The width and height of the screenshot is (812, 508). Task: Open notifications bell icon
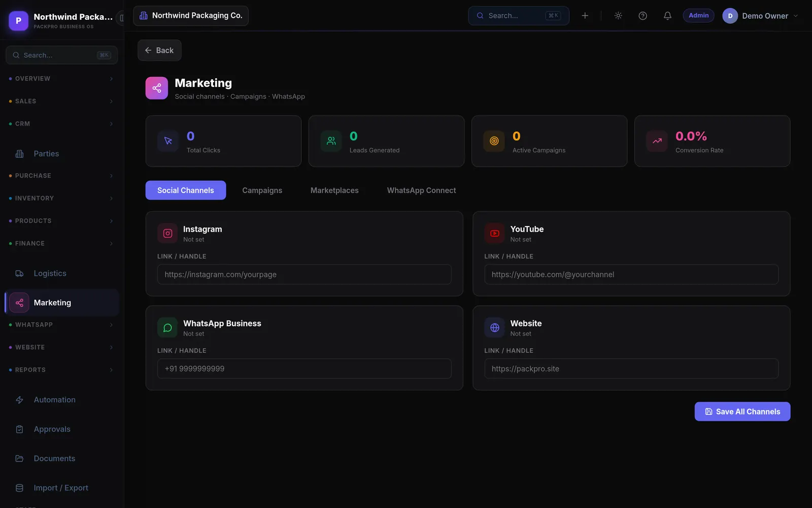(x=667, y=16)
